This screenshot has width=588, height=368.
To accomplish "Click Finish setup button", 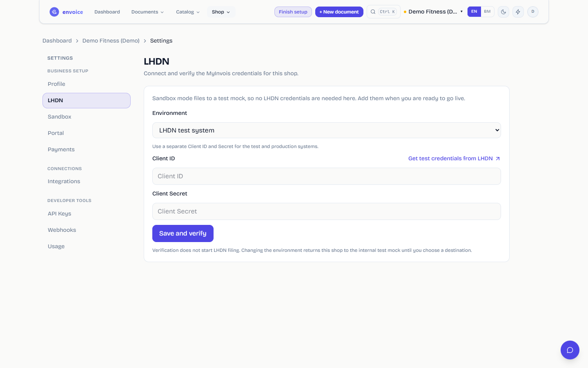I will 293,12.
